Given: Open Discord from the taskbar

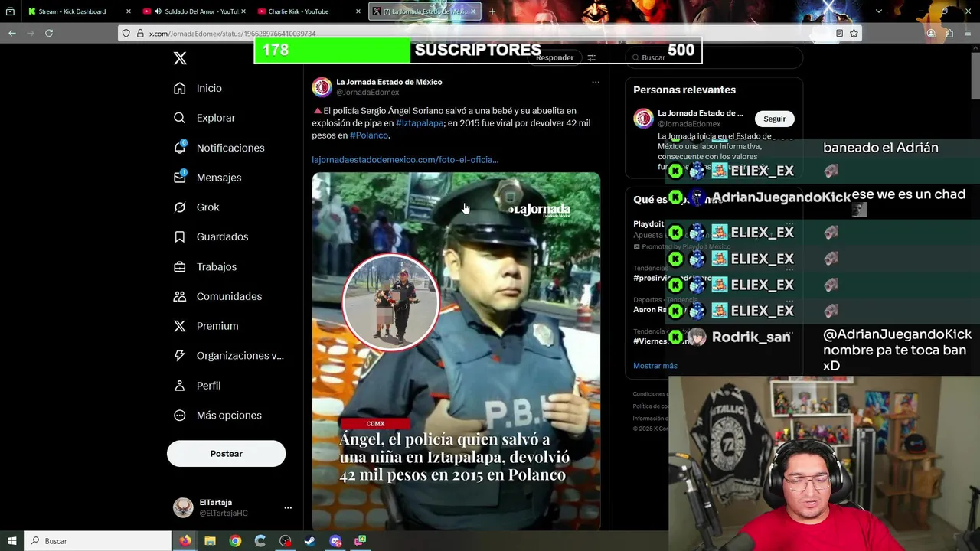Looking at the screenshot, I should tap(335, 541).
